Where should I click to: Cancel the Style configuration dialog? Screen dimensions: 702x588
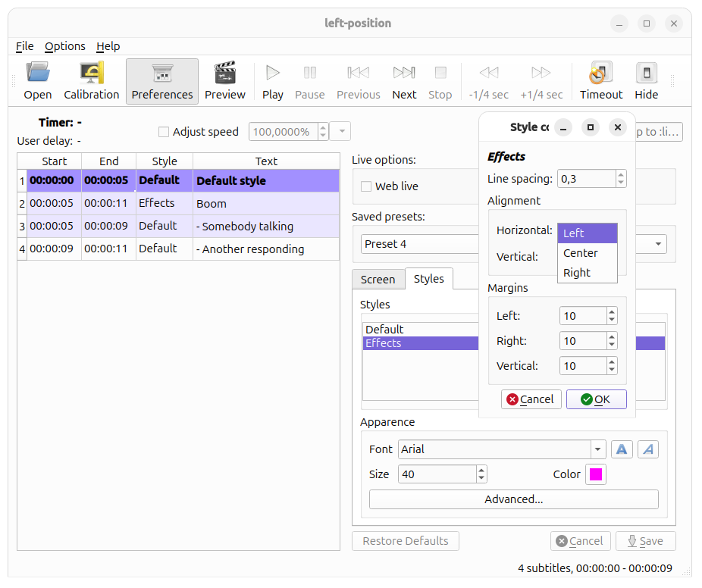tap(531, 399)
